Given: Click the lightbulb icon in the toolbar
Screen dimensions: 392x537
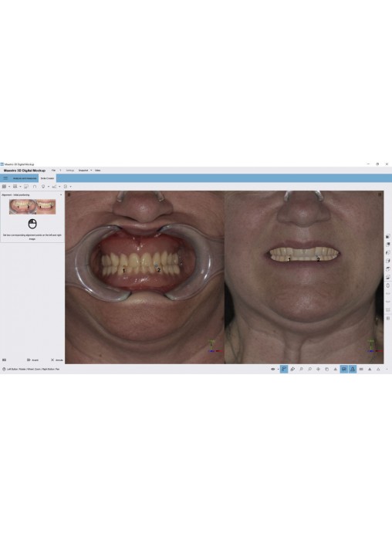Looking at the screenshot, I should click(x=43, y=187).
